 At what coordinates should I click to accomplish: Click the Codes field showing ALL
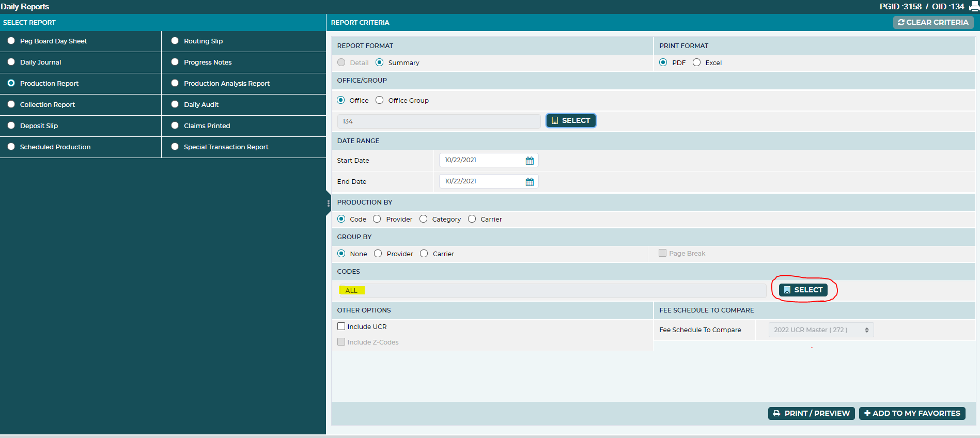552,291
